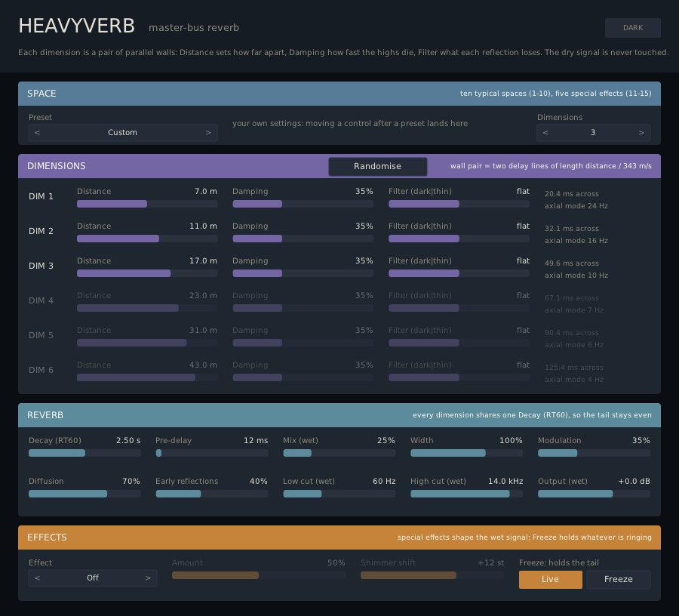
Task: Select previous Effect with left arrow
Action: [37, 578]
